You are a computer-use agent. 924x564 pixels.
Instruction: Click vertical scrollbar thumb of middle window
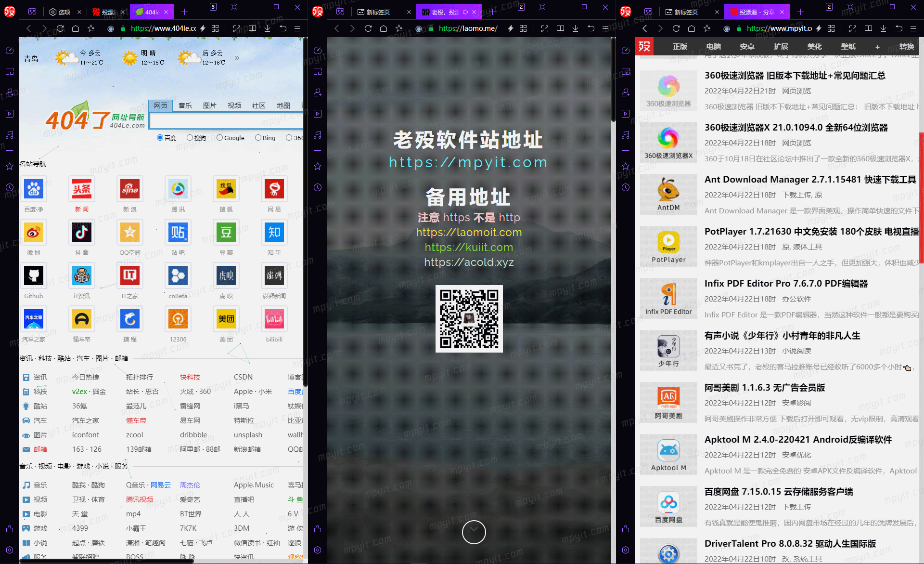coord(613,79)
